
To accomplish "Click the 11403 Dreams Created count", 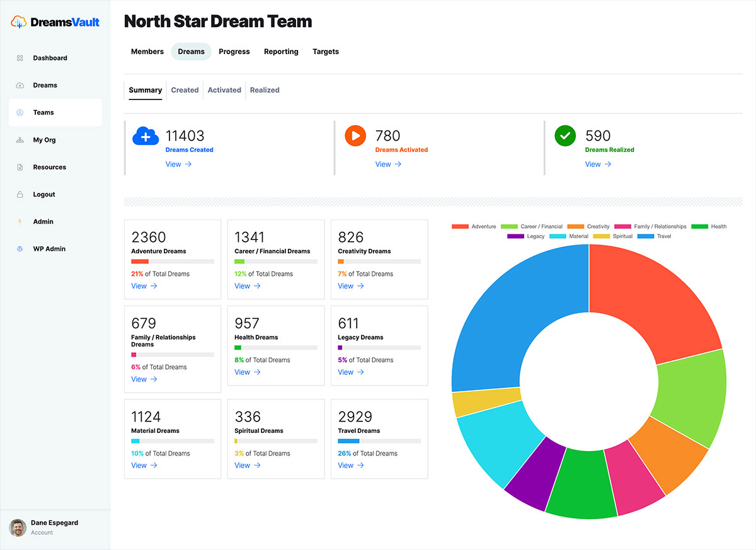I will pyautogui.click(x=185, y=135).
